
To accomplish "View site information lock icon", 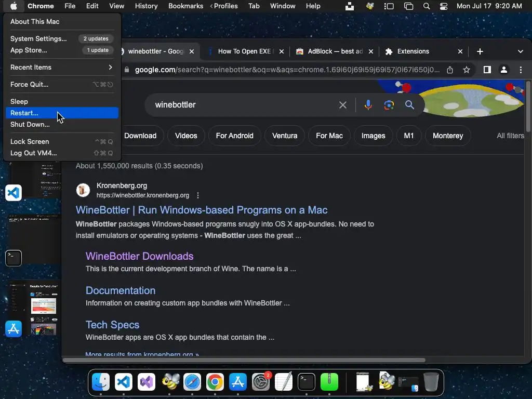I will 127,70.
